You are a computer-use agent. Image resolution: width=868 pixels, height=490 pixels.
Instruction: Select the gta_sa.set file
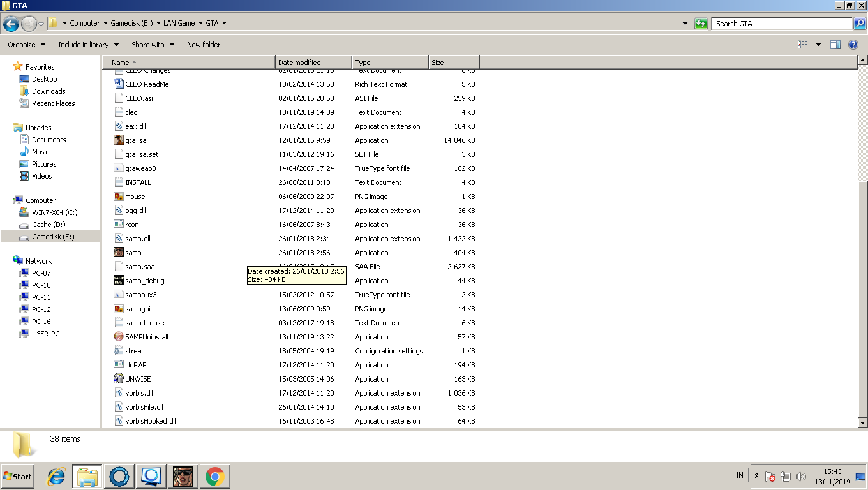point(142,154)
